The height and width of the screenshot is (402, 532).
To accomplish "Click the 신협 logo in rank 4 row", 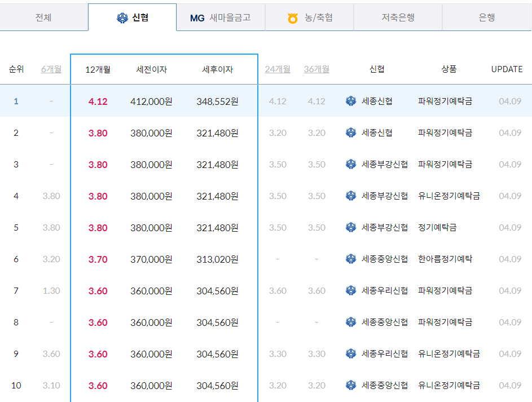I will 351,196.
